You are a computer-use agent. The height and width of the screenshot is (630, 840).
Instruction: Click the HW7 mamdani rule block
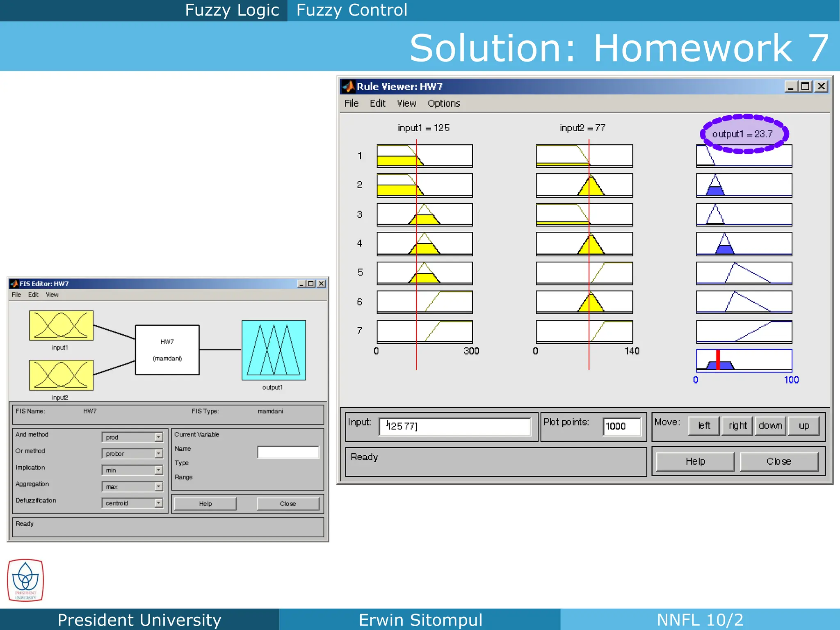tap(167, 350)
